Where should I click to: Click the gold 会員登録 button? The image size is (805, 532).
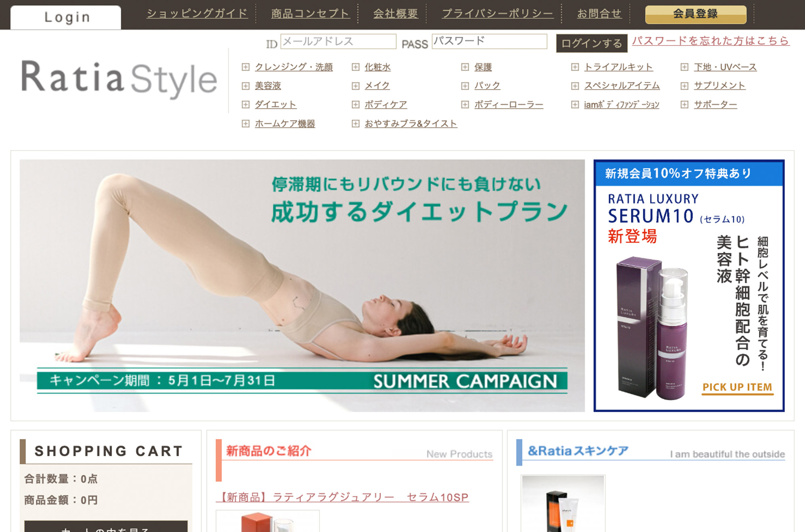[x=696, y=15]
